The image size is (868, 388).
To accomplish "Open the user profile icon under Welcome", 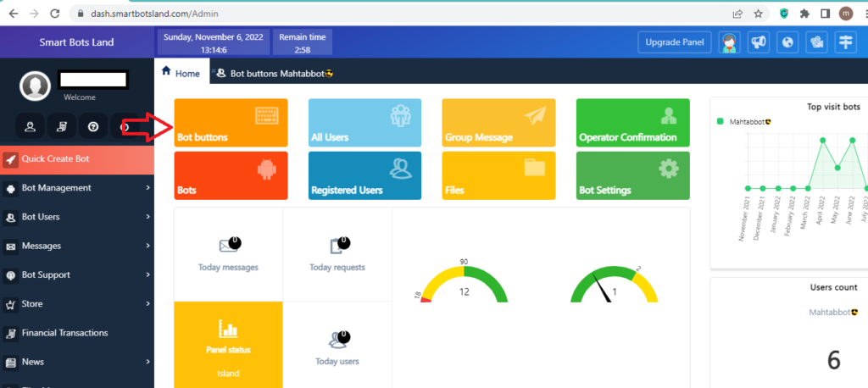I will [31, 126].
